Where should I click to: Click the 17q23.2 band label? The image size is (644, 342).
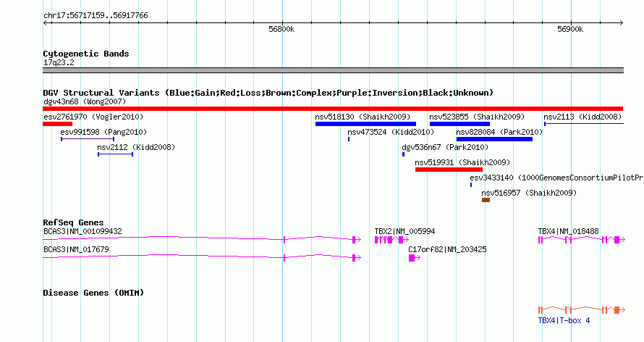(59, 62)
